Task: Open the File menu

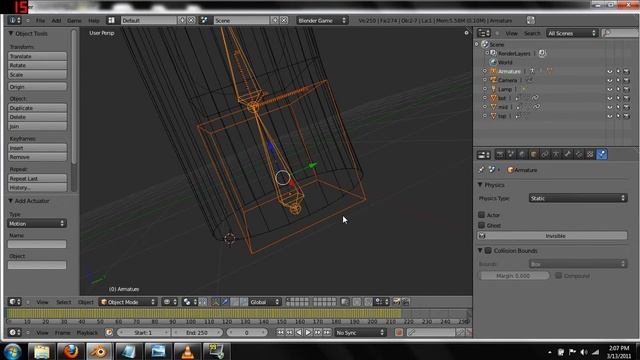Action: pos(40,20)
